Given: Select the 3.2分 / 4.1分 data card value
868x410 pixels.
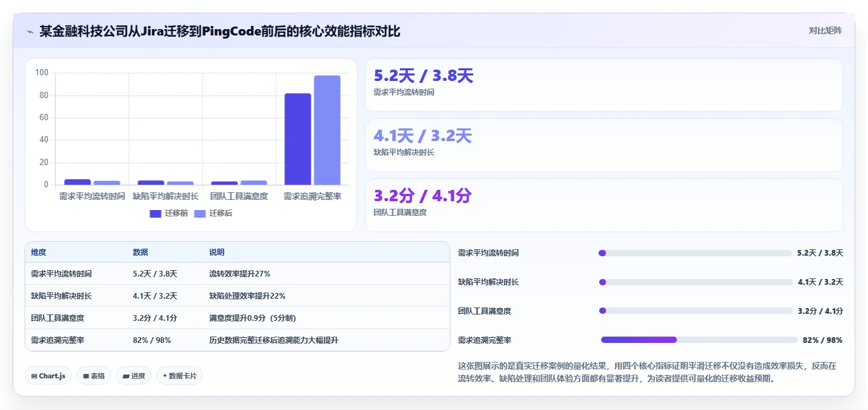Looking at the screenshot, I should [423, 196].
